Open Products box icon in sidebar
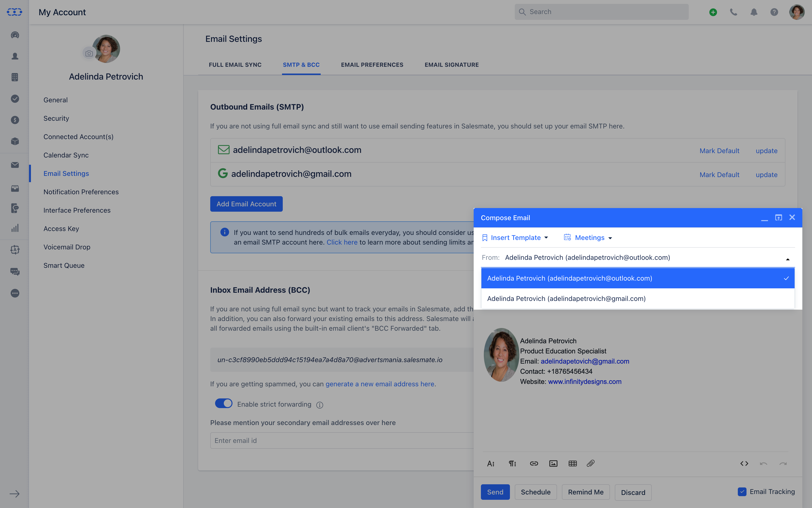812x508 pixels. click(15, 141)
